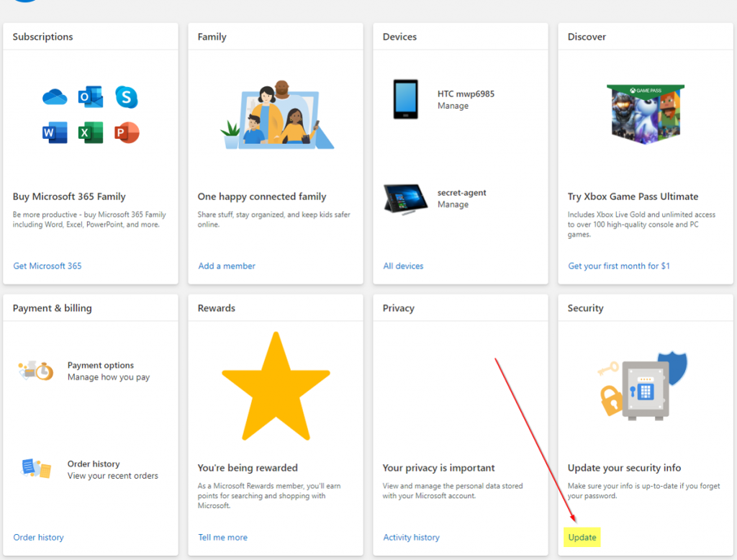The height and width of the screenshot is (560, 737).
Task: Click Your privacy is important heading
Action: coord(438,468)
